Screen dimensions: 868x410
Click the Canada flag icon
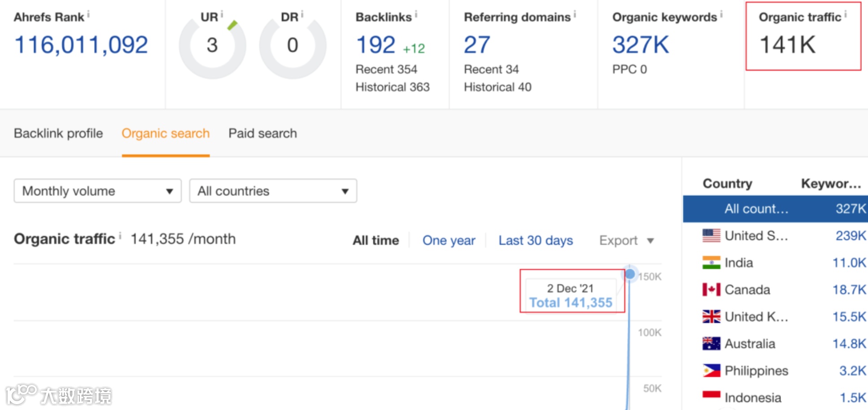pos(711,289)
